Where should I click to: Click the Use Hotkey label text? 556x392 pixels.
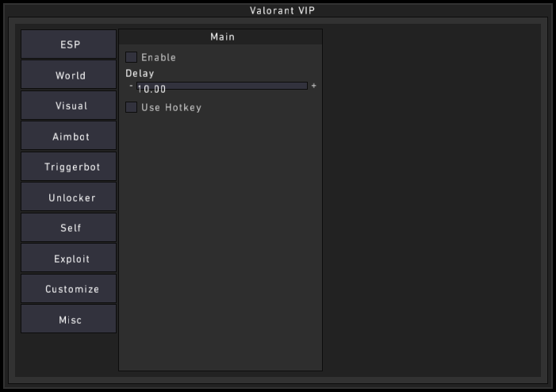pyautogui.click(x=171, y=107)
